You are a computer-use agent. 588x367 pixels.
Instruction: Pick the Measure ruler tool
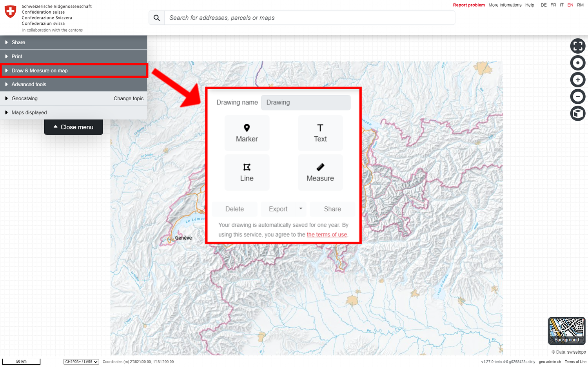tap(320, 172)
